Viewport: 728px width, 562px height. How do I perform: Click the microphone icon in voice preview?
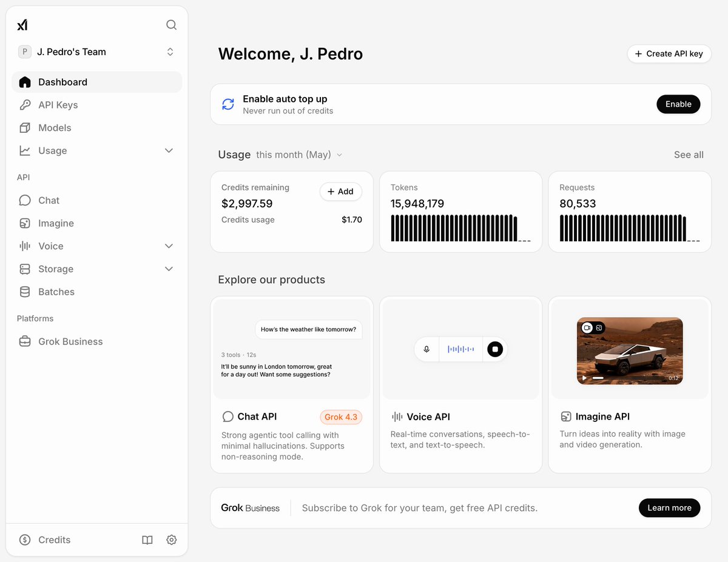(426, 349)
